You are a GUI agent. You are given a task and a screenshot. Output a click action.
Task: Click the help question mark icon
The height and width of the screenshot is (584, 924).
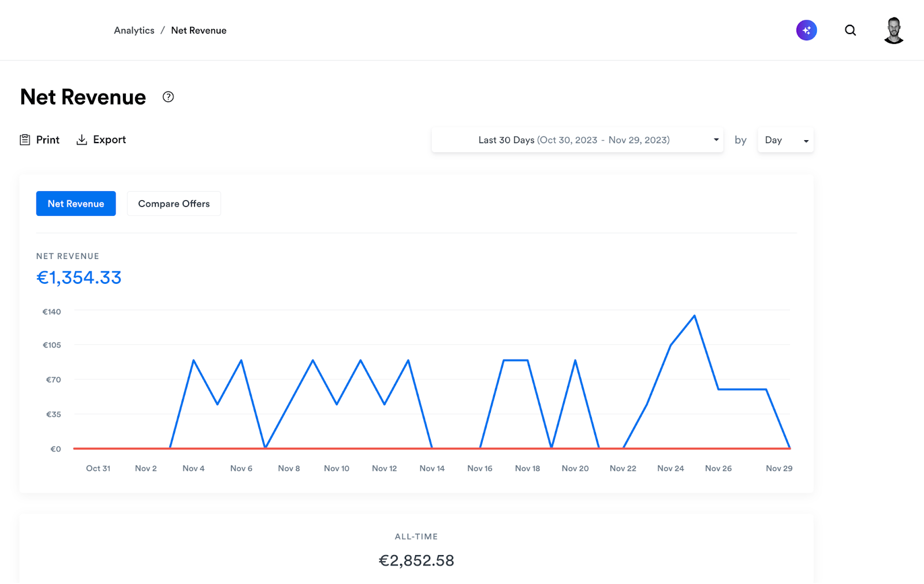click(168, 97)
